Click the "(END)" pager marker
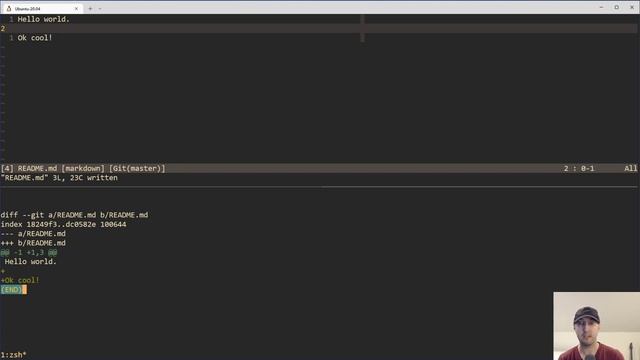 pos(11,289)
